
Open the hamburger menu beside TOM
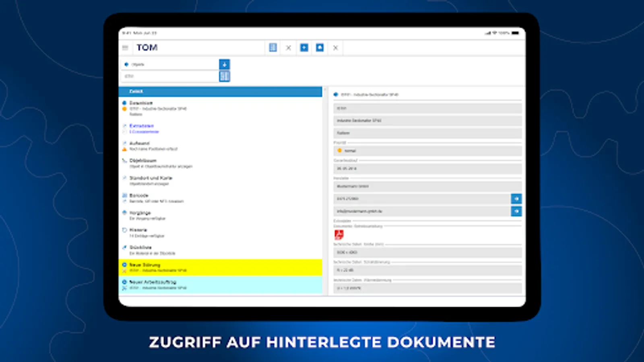pos(125,48)
